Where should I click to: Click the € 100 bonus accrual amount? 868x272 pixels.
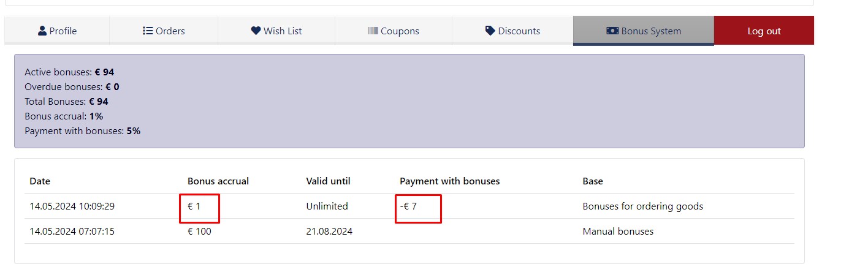pyautogui.click(x=199, y=232)
